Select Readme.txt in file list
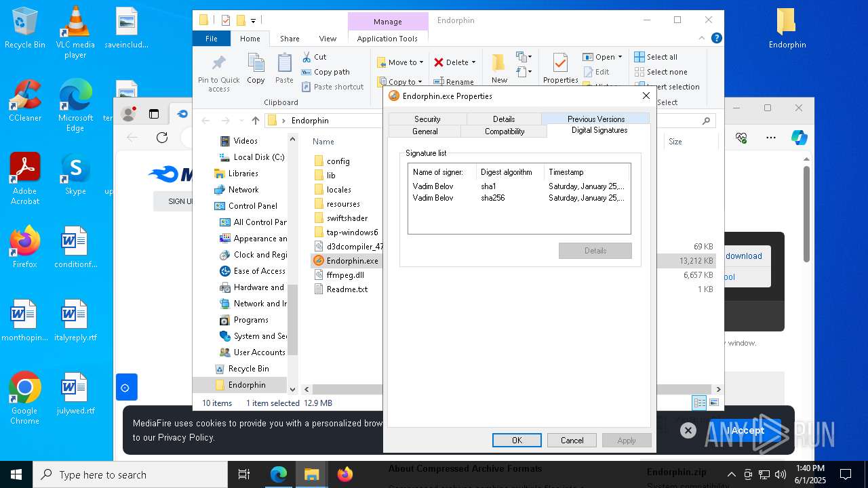The image size is (868, 488). [347, 289]
